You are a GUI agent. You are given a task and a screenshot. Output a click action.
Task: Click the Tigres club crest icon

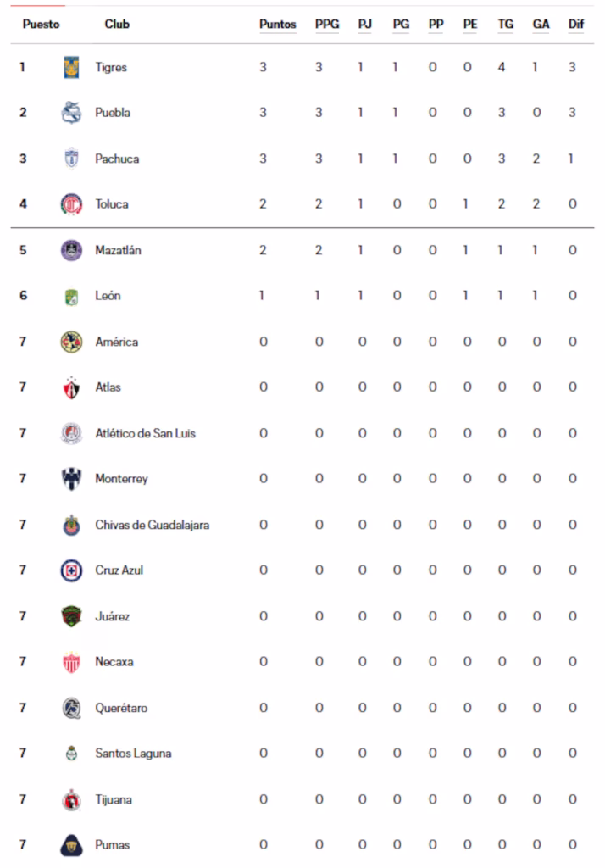71,68
